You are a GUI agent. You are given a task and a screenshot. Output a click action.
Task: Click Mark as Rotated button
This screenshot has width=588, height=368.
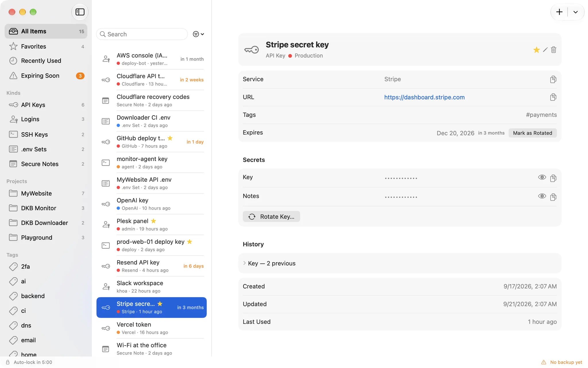point(533,133)
